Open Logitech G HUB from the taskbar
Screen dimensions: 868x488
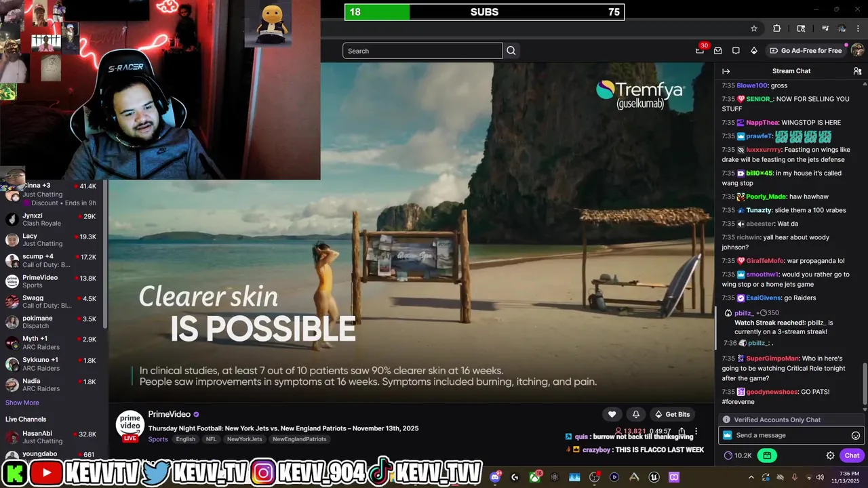pyautogui.click(x=515, y=477)
